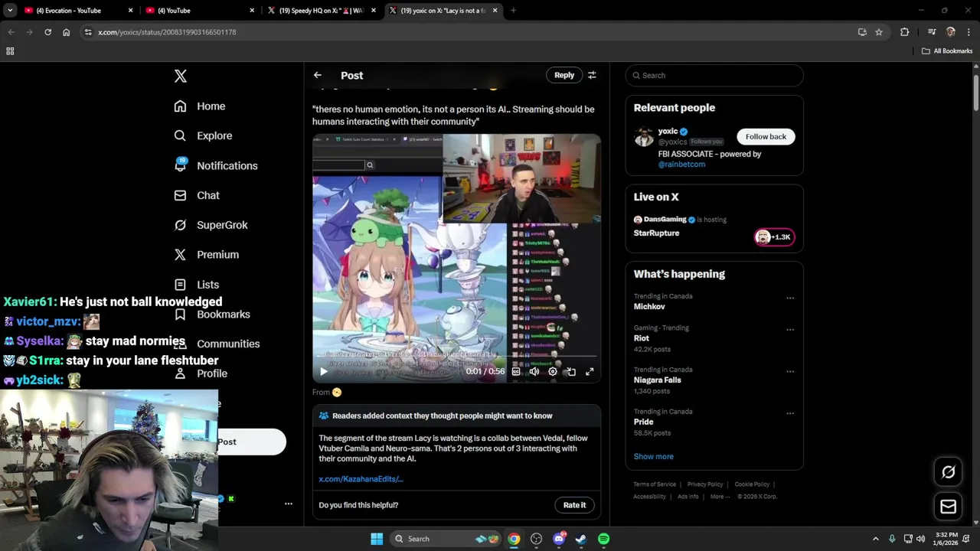Bookmark this page with the star

[x=879, y=32]
